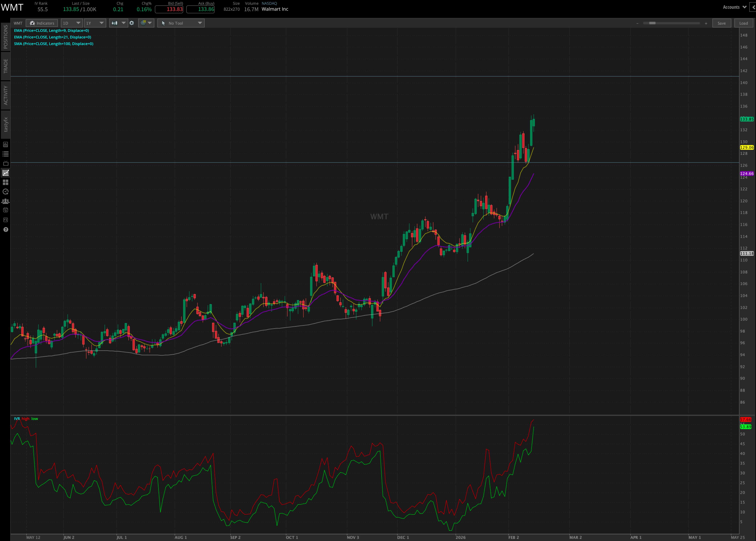Click the candlestick chart type icon
The height and width of the screenshot is (541, 756).
tap(115, 23)
